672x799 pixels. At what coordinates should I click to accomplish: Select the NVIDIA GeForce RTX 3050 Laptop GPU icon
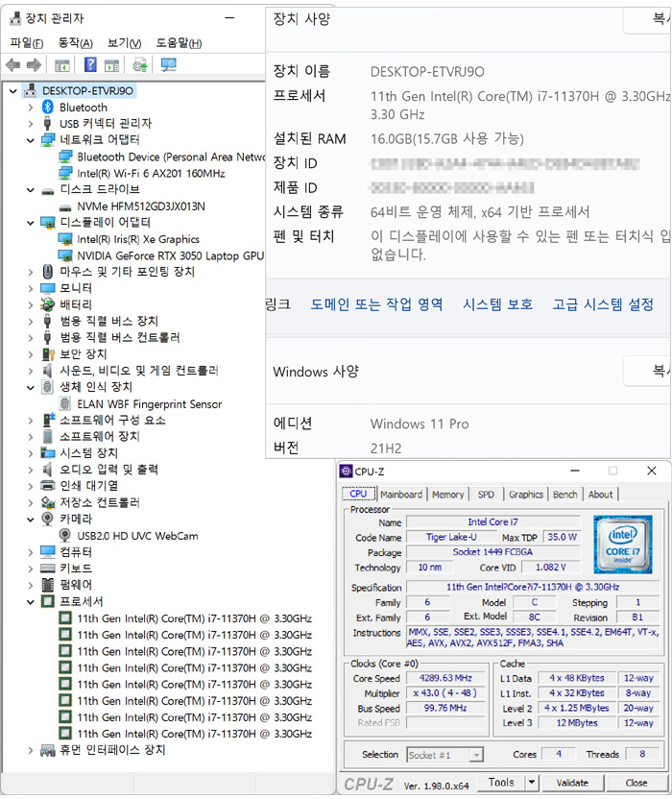(65, 255)
